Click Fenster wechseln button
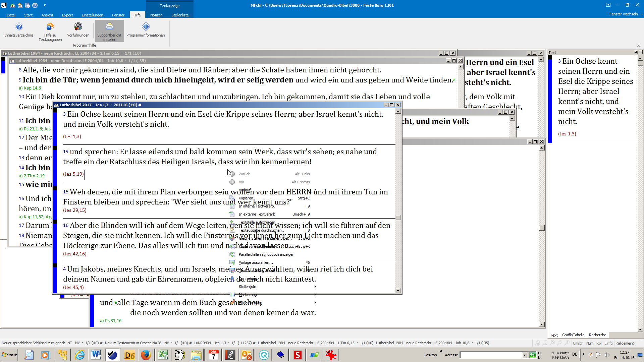 tap(624, 14)
